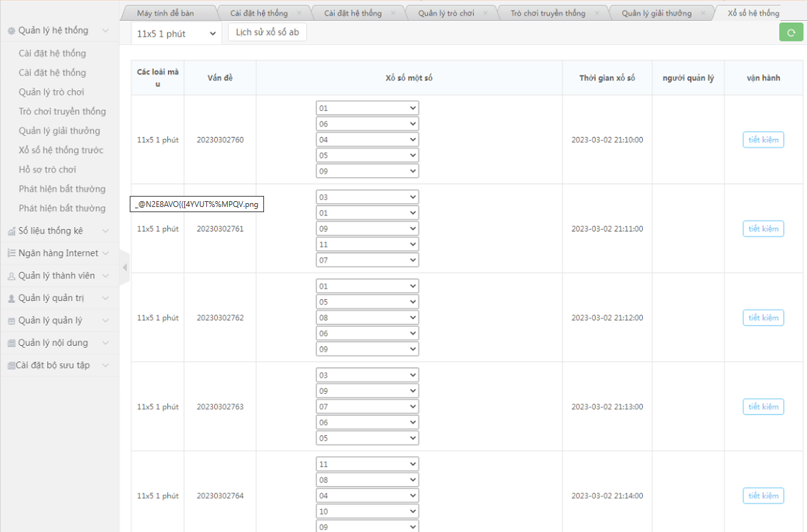Click the Lịch sử xổ số ab button

tap(267, 32)
